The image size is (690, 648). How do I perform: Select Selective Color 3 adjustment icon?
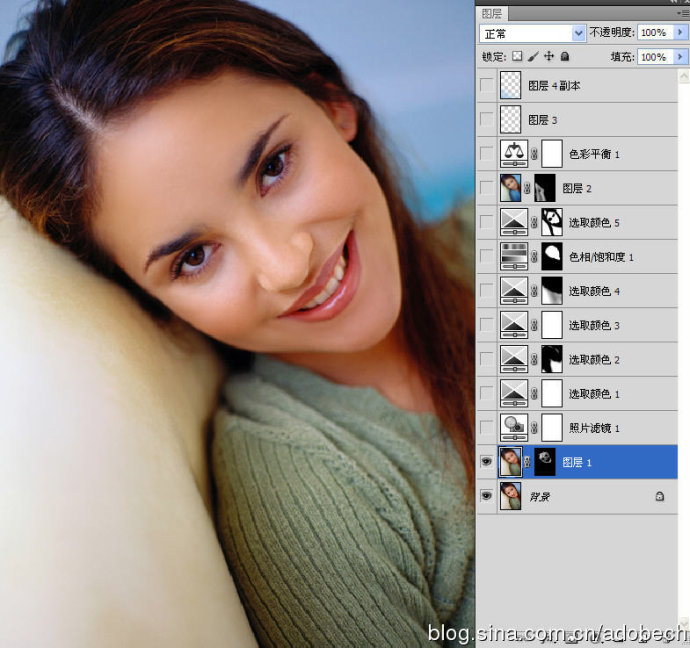pos(514,325)
